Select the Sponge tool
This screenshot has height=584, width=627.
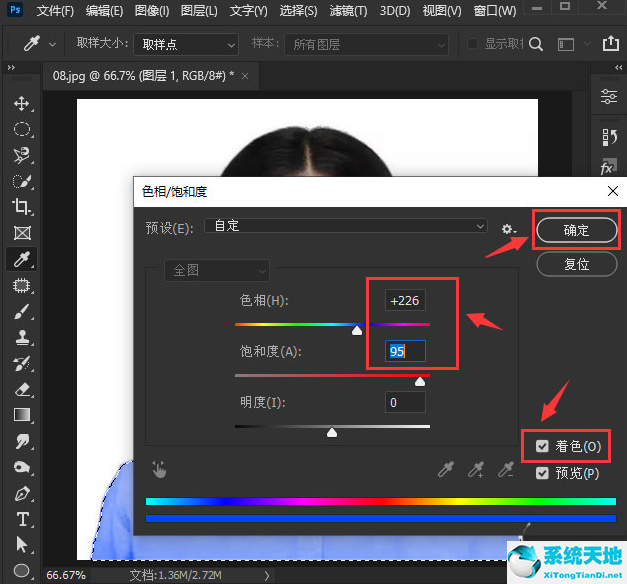(x=22, y=467)
